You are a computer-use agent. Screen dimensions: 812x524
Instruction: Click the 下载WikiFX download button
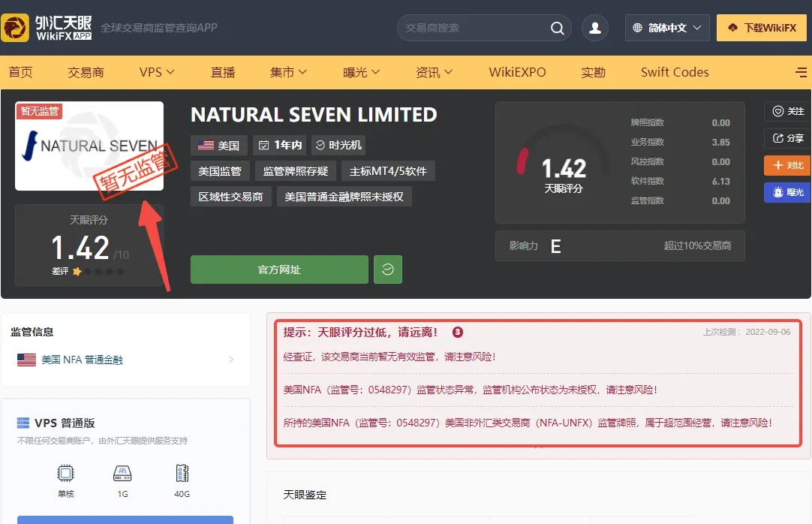762,28
